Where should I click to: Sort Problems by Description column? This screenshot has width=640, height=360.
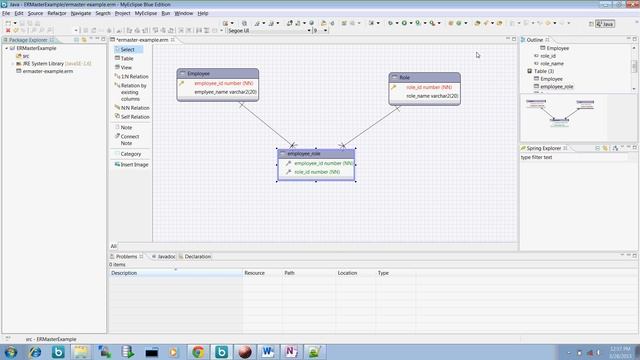pos(176,273)
